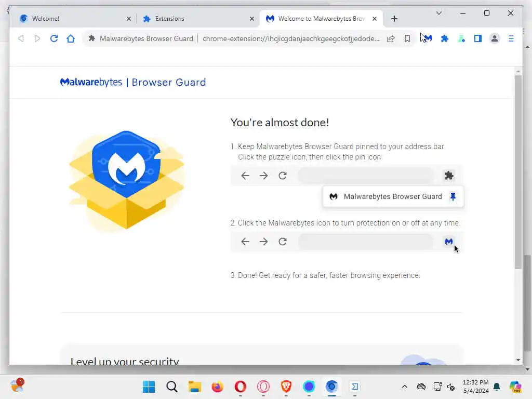Close the Welcome! tab

coord(129,19)
